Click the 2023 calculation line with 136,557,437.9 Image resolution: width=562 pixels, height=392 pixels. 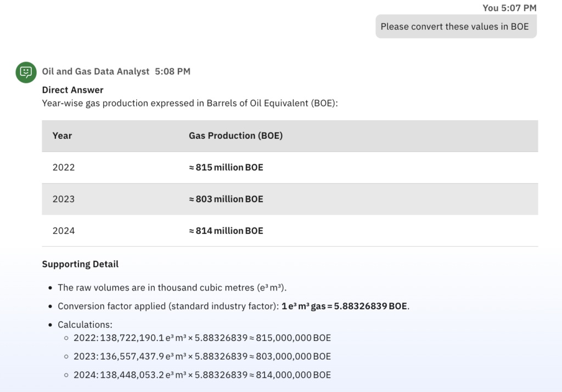point(202,356)
